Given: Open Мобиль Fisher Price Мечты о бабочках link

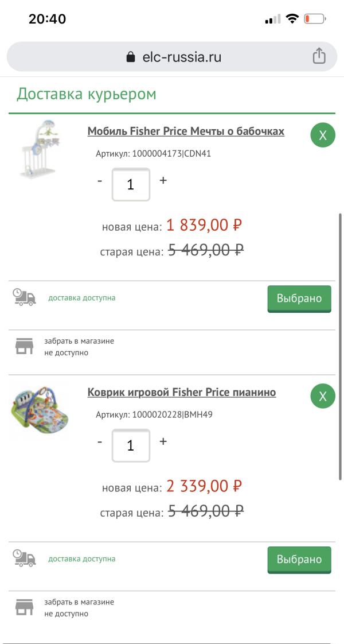Looking at the screenshot, I should click(x=186, y=131).
